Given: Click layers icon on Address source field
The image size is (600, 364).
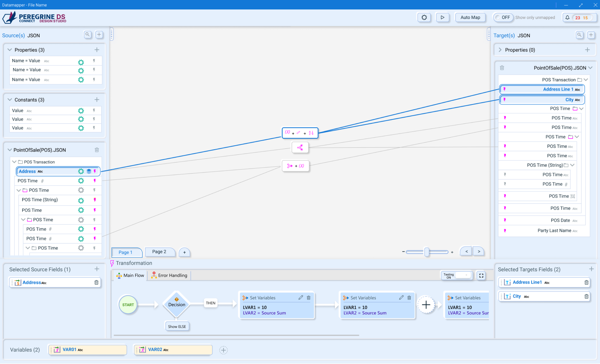Looking at the screenshot, I should [x=89, y=171].
